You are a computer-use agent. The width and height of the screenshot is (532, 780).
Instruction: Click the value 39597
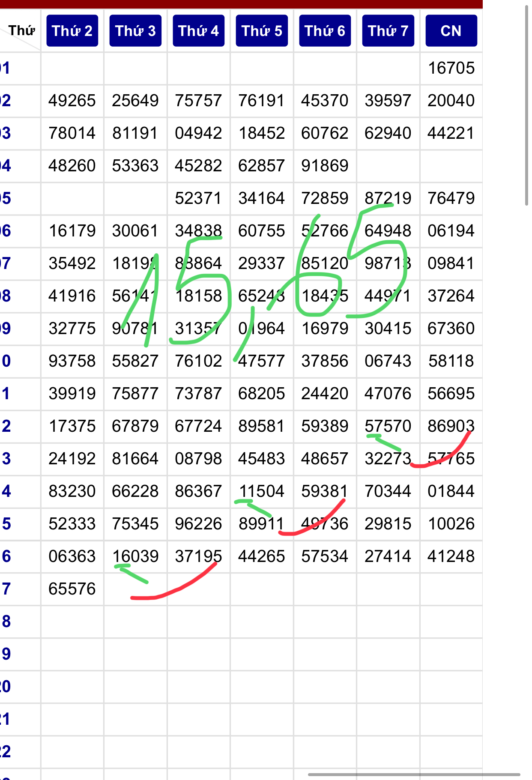tap(388, 101)
